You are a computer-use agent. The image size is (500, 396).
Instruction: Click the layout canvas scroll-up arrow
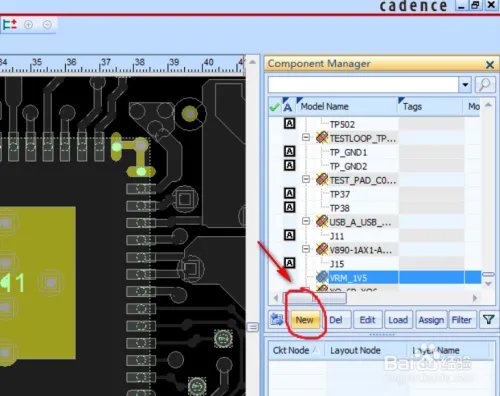[253, 62]
